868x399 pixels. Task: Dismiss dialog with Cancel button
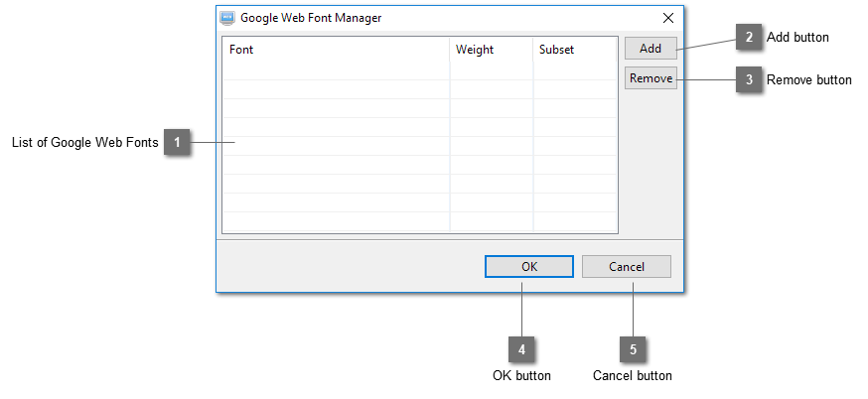pyautogui.click(x=626, y=266)
